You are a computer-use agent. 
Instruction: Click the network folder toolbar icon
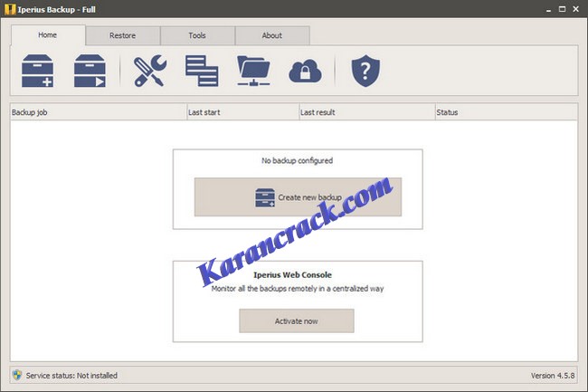[253, 71]
